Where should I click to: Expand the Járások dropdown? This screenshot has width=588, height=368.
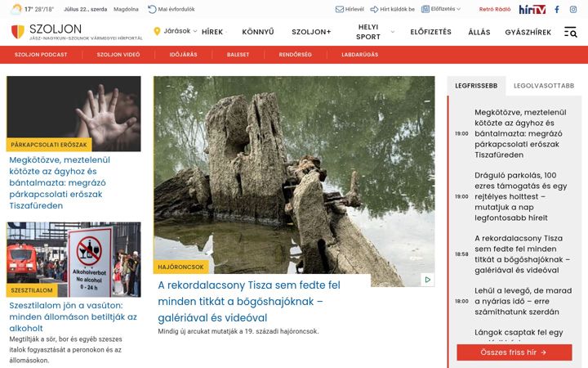click(x=180, y=31)
